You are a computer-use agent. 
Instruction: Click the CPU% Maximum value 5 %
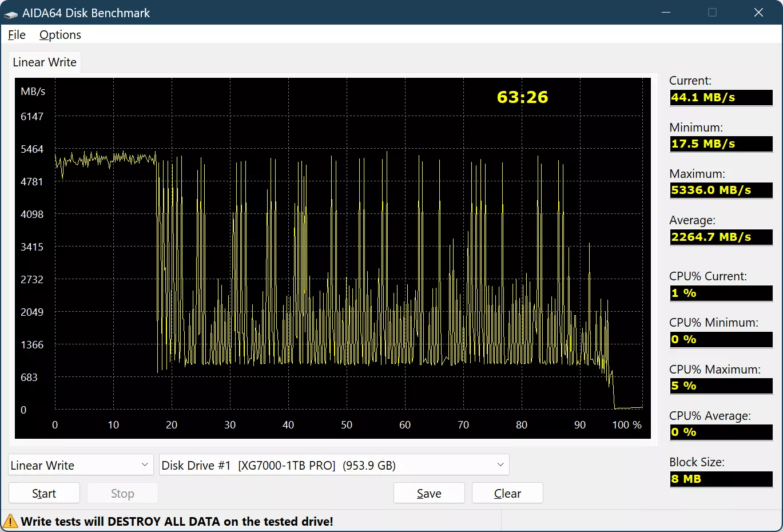[721, 386]
